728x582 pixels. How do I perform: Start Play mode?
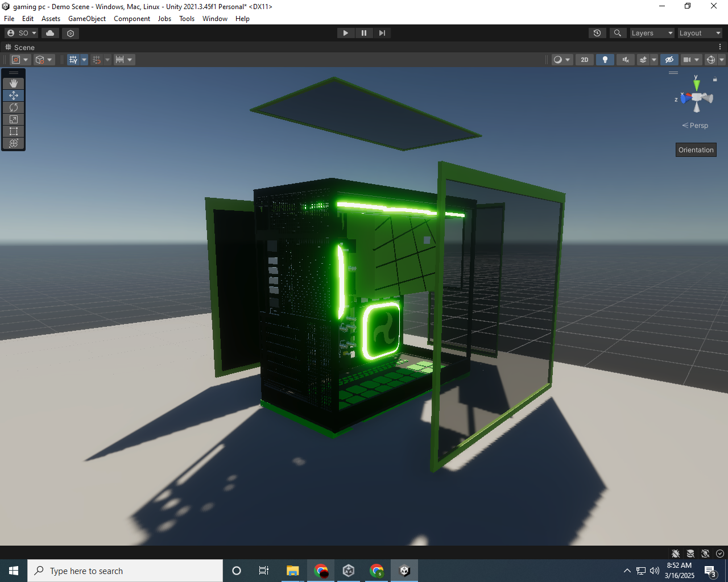pos(346,33)
